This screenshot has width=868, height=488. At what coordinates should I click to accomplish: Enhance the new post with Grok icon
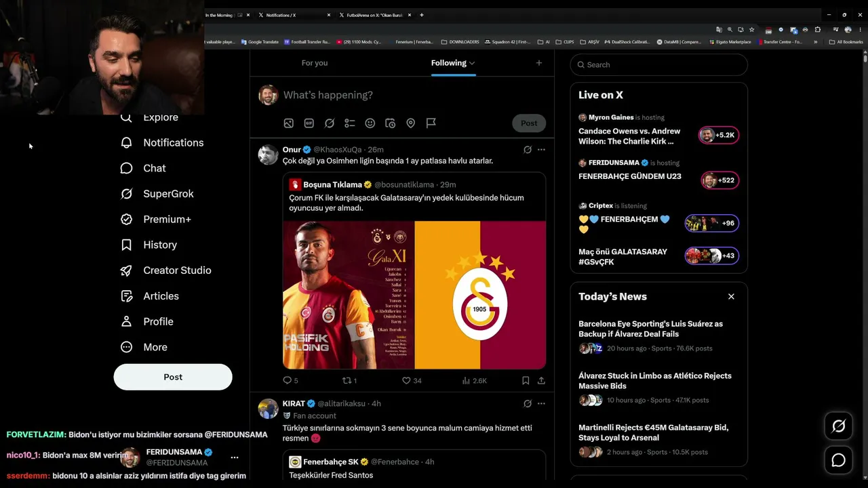[330, 123]
